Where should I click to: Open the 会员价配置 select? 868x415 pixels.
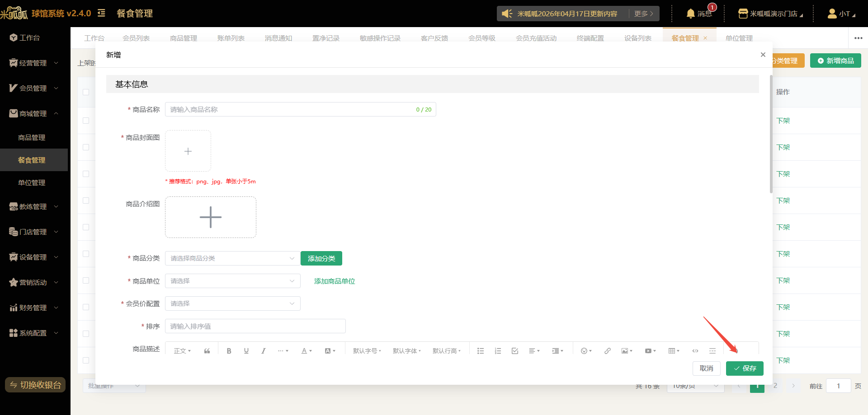pyautogui.click(x=232, y=303)
